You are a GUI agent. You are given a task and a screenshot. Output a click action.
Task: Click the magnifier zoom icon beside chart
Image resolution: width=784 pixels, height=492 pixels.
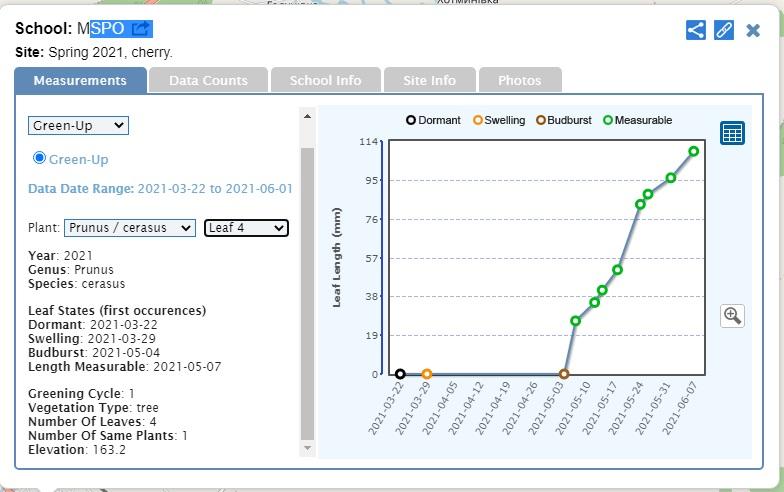pos(732,316)
